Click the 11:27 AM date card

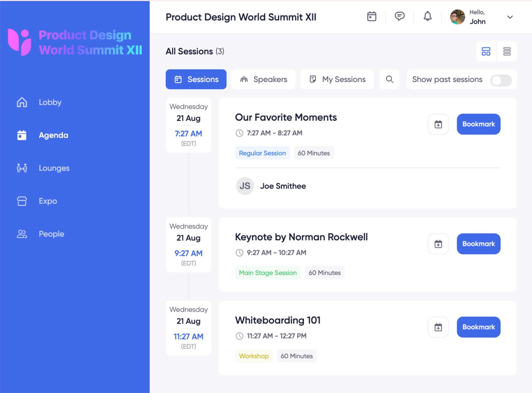[x=188, y=328]
